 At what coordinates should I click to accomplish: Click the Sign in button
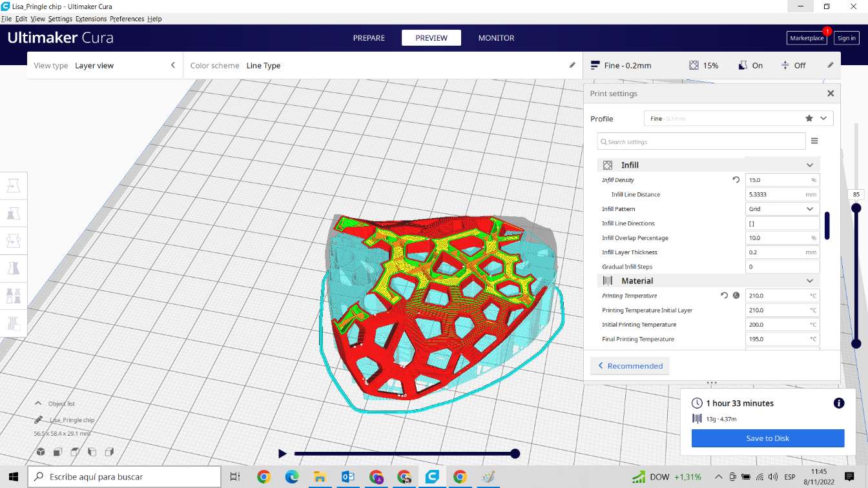click(846, 38)
